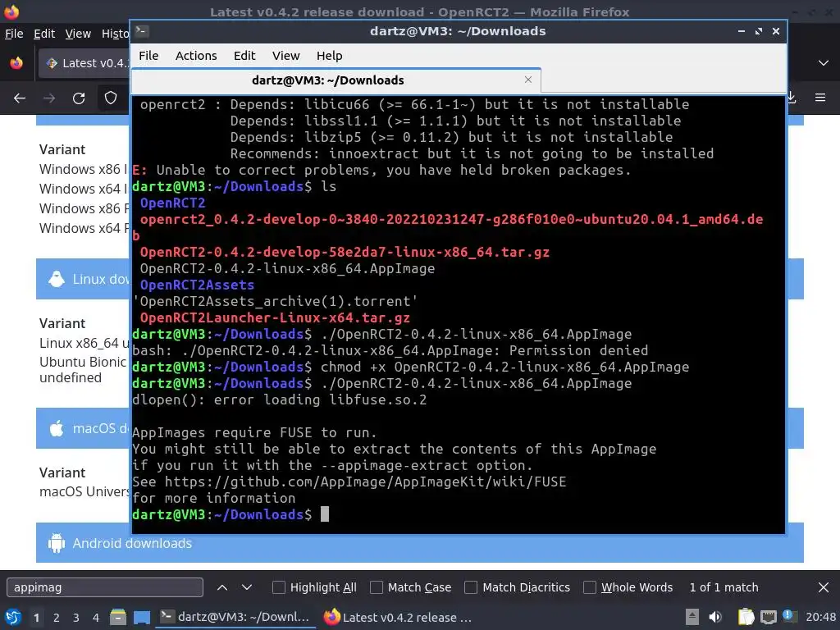Click Firefox forward arrow button

click(x=48, y=98)
